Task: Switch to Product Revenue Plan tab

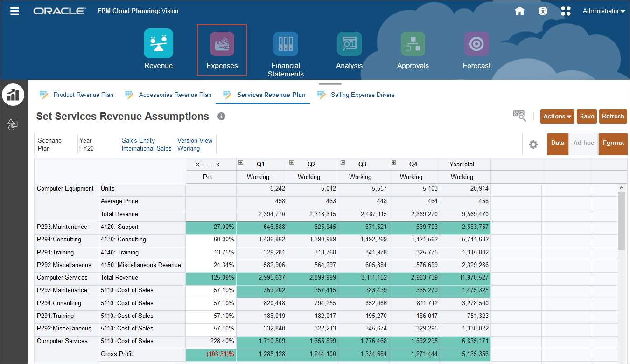Action: 83,95
